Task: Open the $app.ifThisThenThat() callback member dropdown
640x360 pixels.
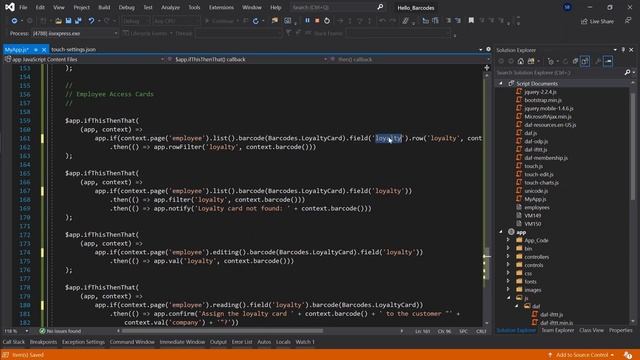Action: tap(247, 59)
